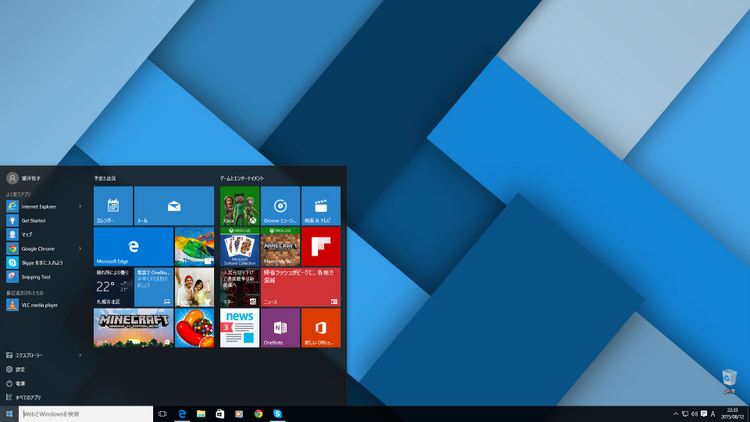Open the OneNote tile
The image size is (750, 422).
[x=280, y=328]
